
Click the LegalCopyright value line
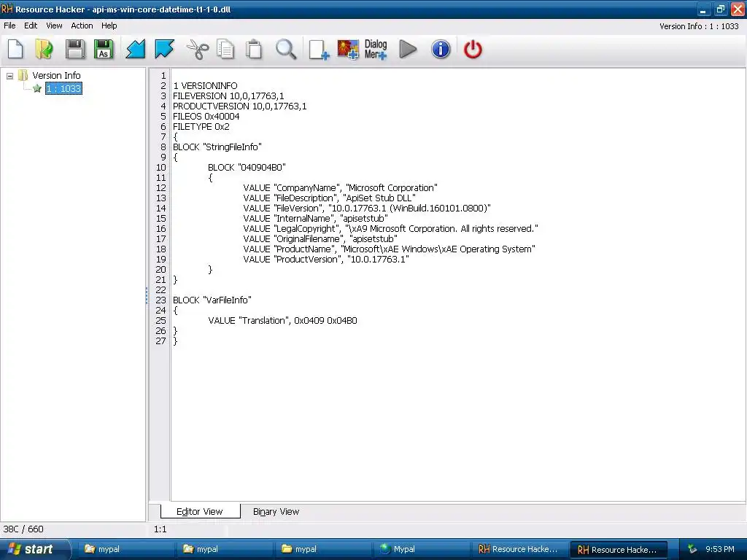391,229
